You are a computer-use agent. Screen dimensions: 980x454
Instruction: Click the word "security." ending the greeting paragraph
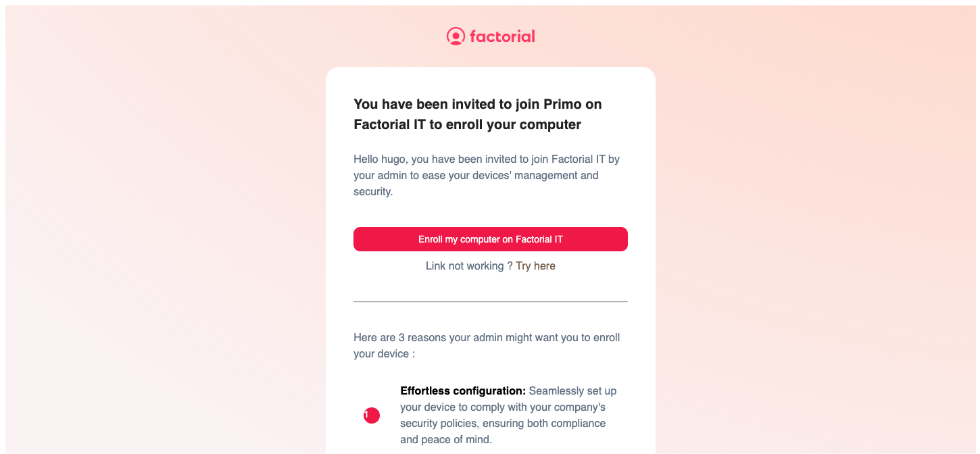[373, 192]
